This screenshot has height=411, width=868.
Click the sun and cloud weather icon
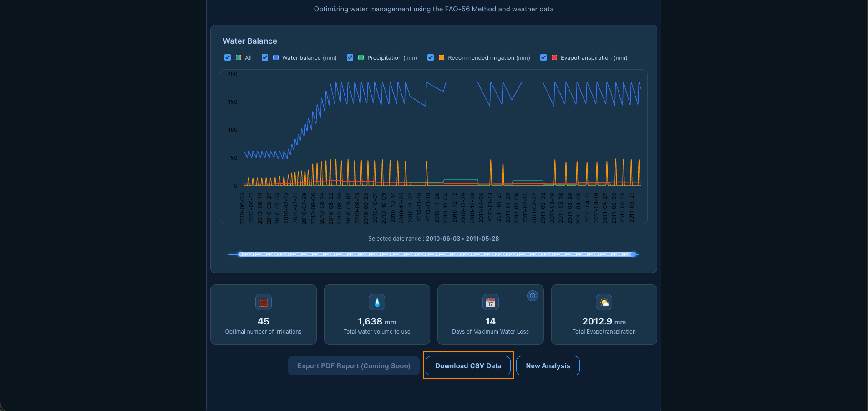click(x=604, y=302)
